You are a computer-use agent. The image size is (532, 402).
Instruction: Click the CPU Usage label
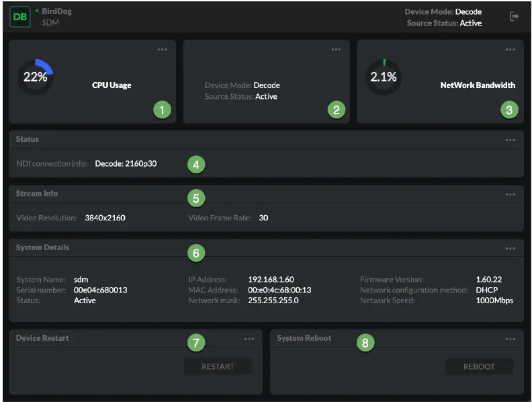coord(112,85)
